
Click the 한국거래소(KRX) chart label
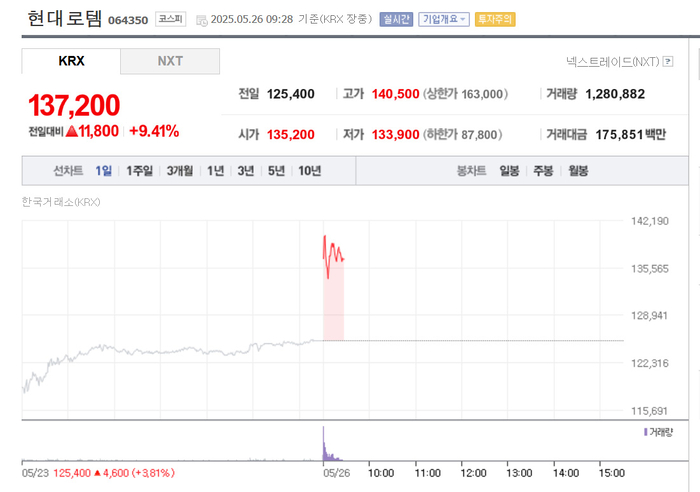tap(61, 202)
